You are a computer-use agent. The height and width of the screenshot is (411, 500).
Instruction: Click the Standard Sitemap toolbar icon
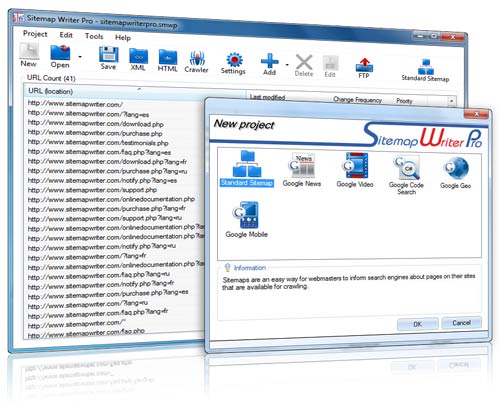pyautogui.click(x=425, y=71)
